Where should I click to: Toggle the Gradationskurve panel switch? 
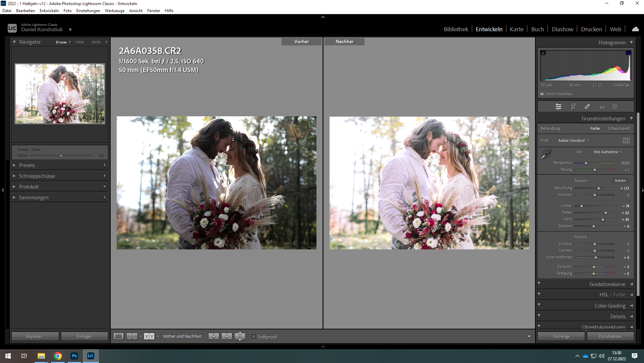(539, 284)
